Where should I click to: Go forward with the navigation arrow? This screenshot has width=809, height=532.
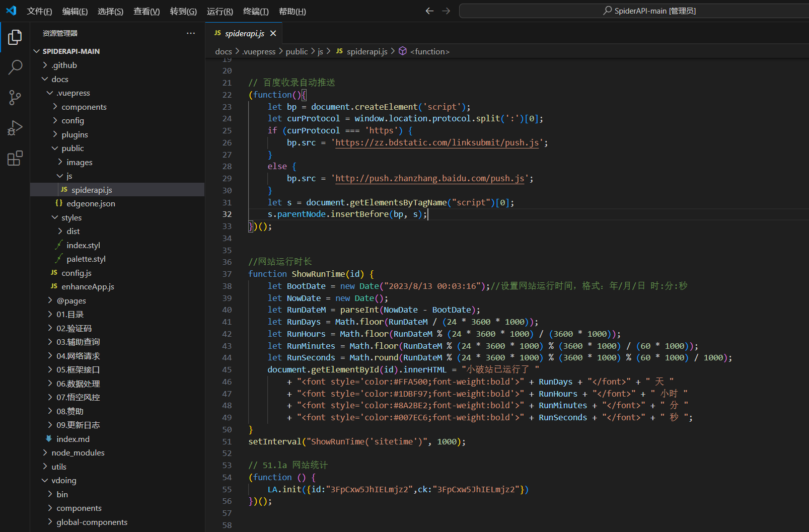tap(446, 11)
